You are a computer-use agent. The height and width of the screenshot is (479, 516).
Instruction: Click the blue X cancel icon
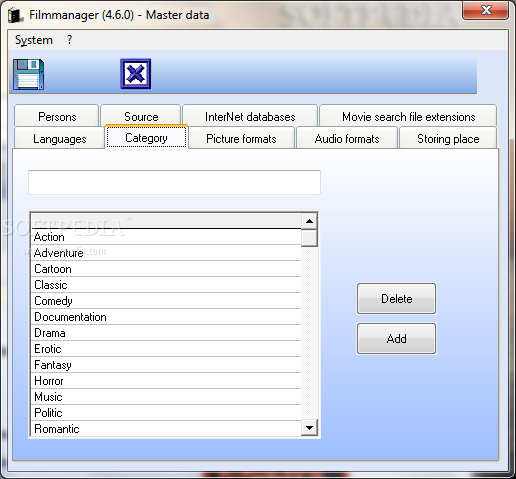pyautogui.click(x=136, y=74)
